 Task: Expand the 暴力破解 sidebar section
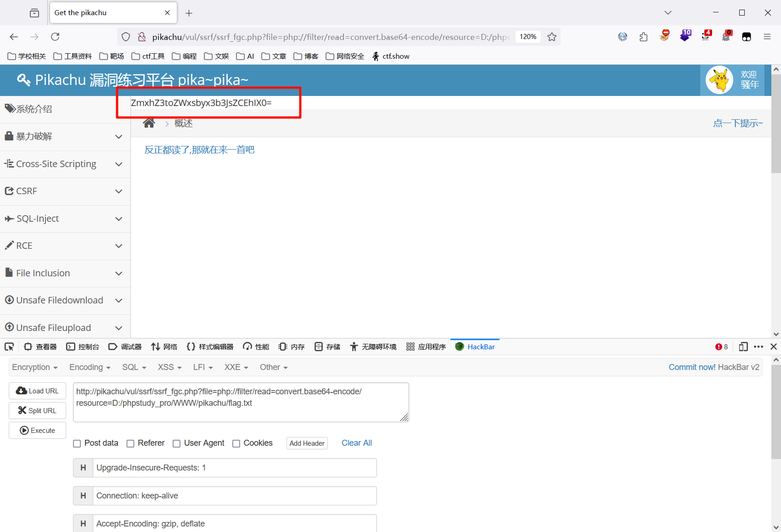(65, 137)
